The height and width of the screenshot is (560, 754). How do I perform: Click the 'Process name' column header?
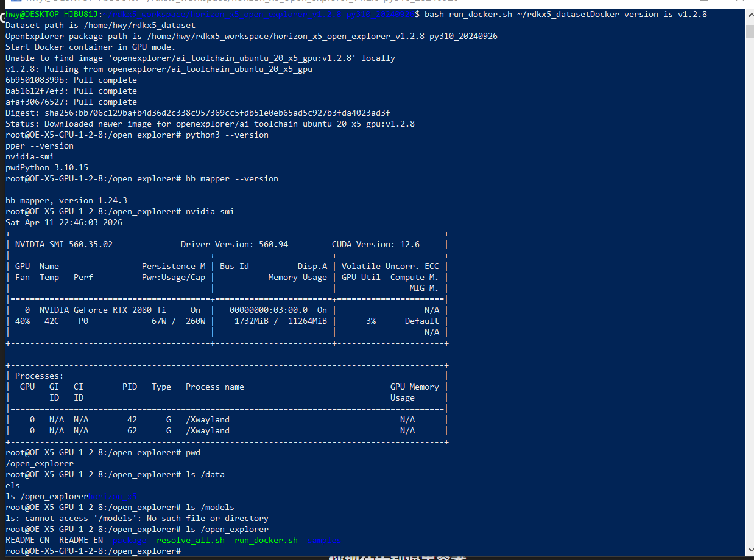pyautogui.click(x=215, y=387)
